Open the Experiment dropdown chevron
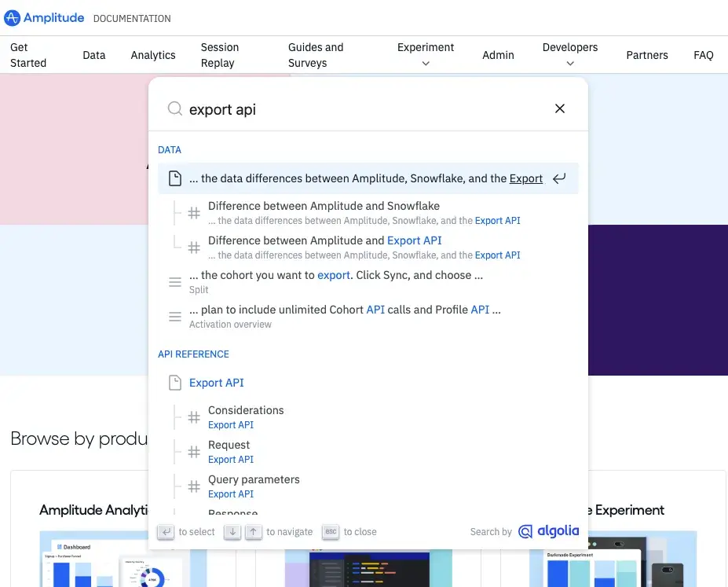The width and height of the screenshot is (728, 587). pyautogui.click(x=425, y=64)
